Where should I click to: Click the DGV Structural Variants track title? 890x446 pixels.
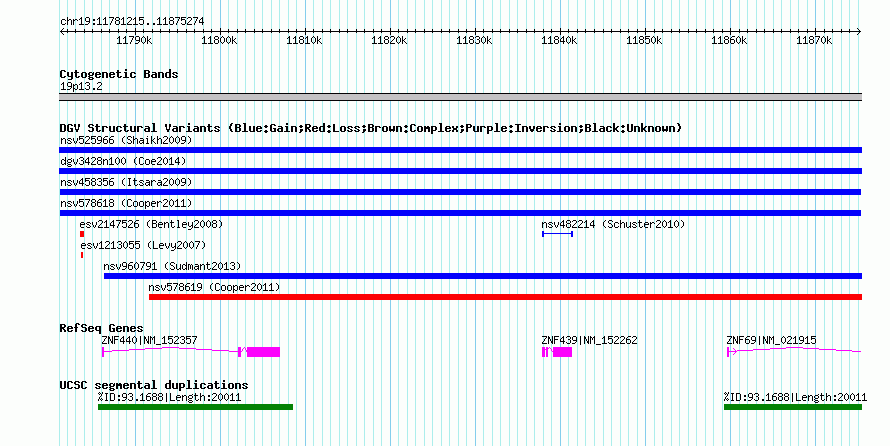[x=371, y=128]
